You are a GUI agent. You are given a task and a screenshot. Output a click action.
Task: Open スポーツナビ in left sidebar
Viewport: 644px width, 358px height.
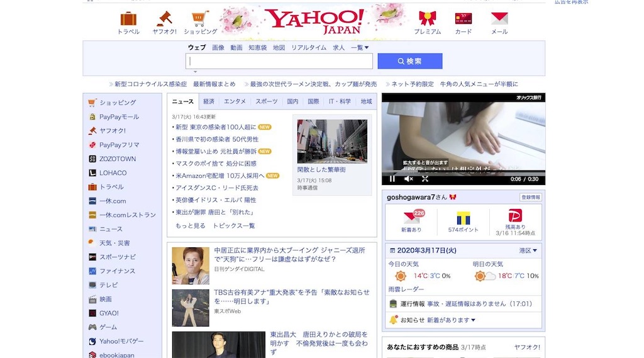tap(118, 257)
